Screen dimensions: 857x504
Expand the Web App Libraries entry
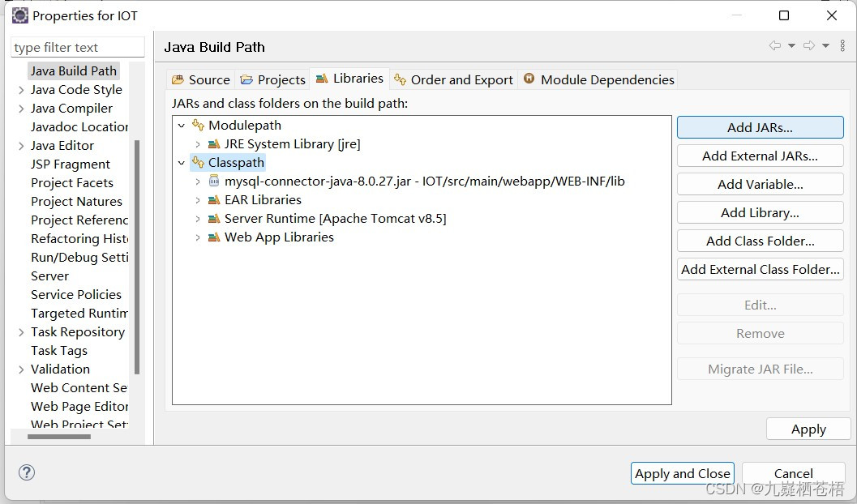tap(198, 237)
